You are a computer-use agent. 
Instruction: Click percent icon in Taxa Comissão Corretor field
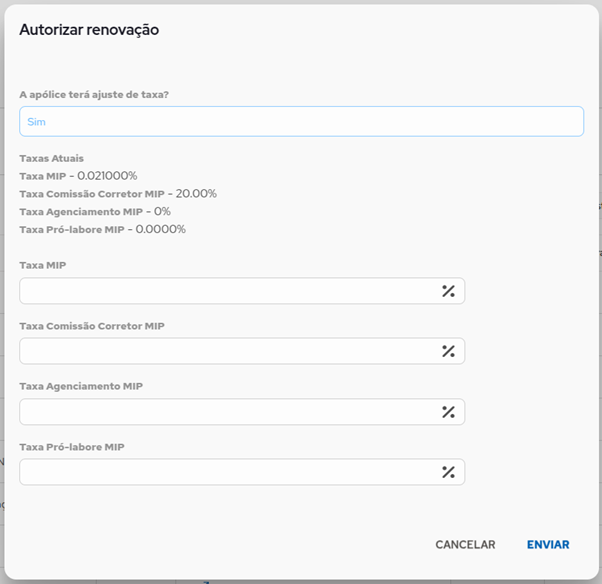(448, 351)
